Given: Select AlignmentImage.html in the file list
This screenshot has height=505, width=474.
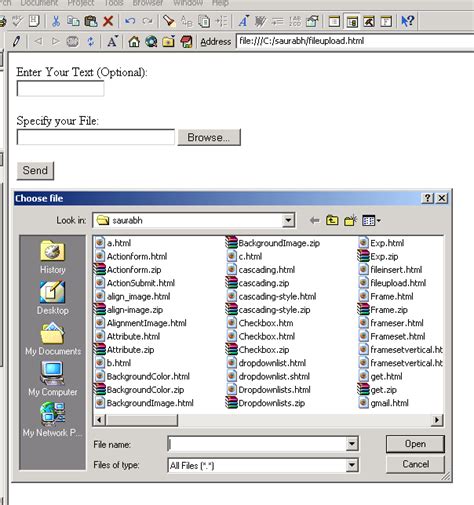Looking at the screenshot, I should [140, 323].
